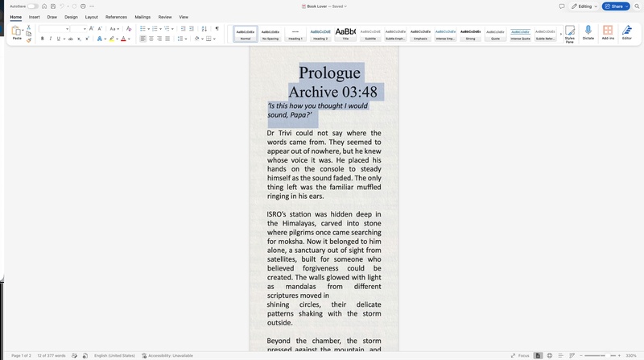
Task: Align the paragraph right
Action: tap(159, 39)
